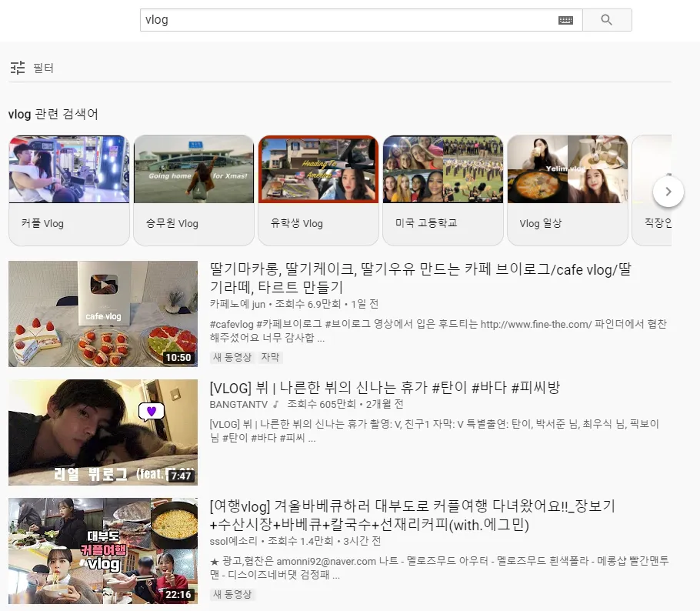Click the filter sliders icon

tap(18, 68)
